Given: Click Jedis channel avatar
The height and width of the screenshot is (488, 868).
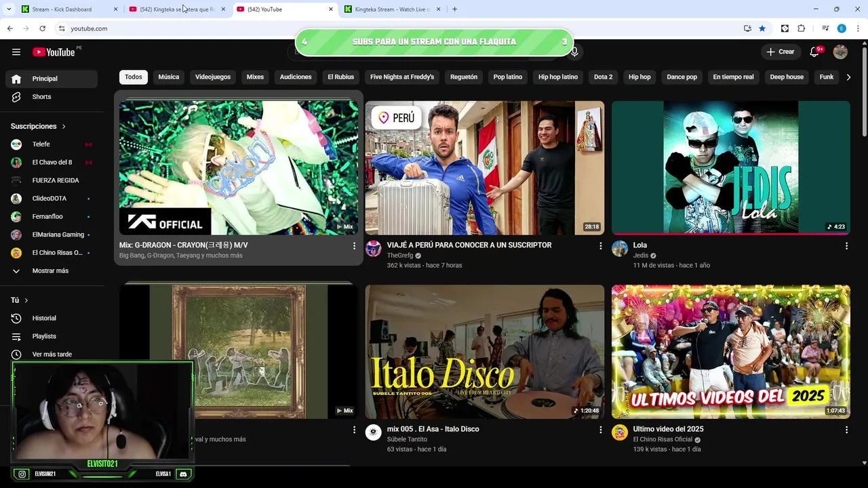Looking at the screenshot, I should 620,249.
